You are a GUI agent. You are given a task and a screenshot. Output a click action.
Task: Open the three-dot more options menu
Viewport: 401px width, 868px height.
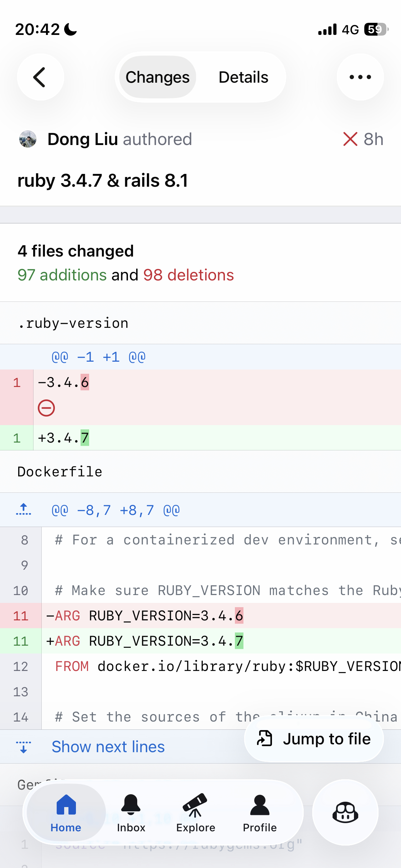click(360, 77)
